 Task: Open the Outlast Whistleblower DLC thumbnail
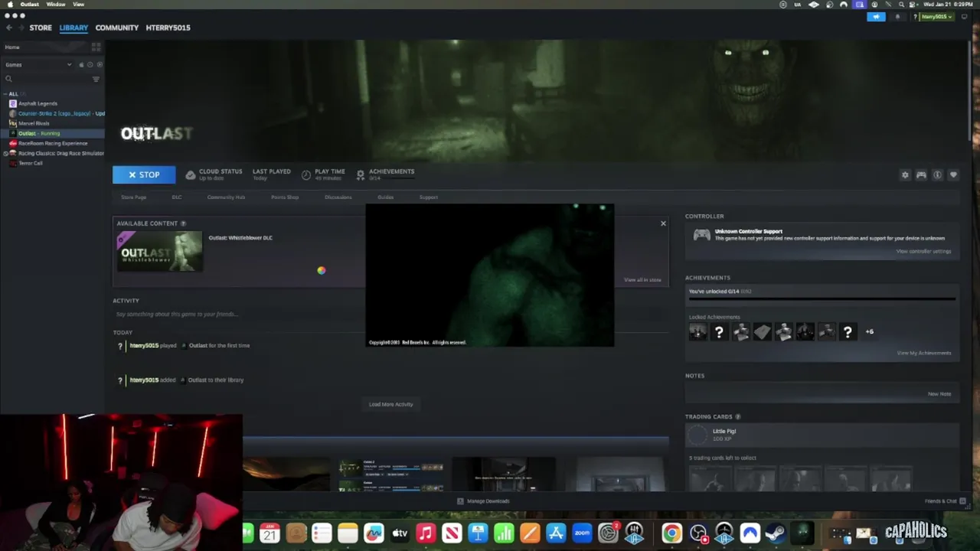(x=159, y=252)
